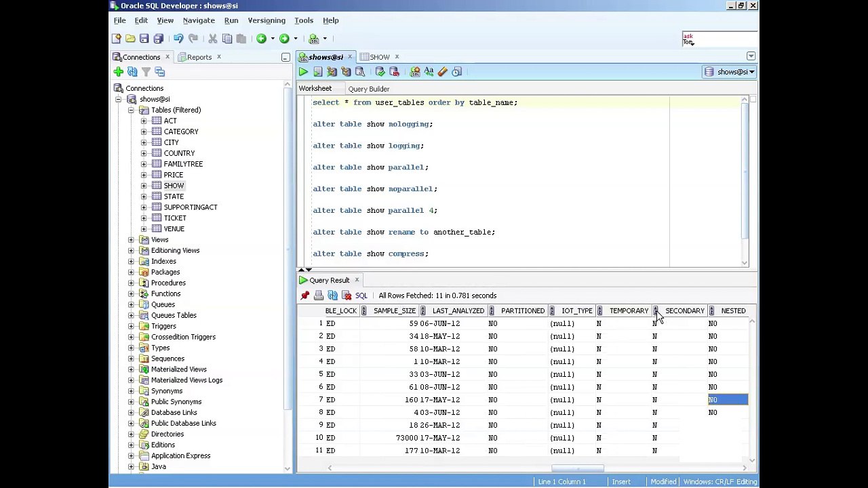
Task: Expand the ACT table node
Action: pyautogui.click(x=144, y=121)
